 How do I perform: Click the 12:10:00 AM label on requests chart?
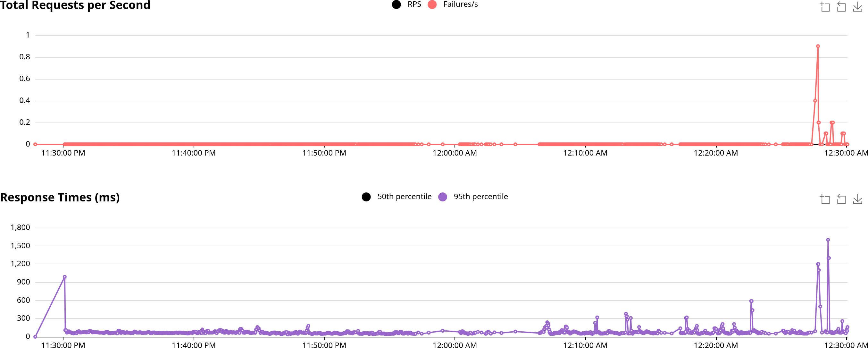coord(585,153)
